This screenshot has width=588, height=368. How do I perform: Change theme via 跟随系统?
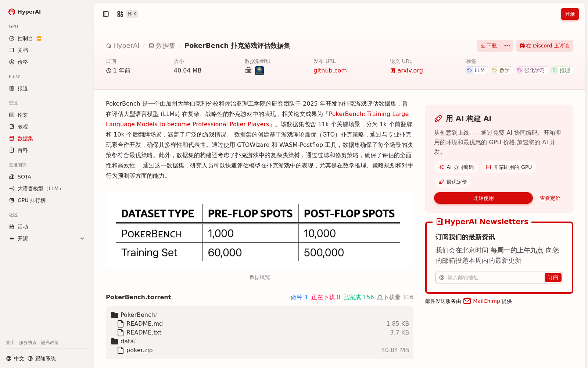coord(42,358)
